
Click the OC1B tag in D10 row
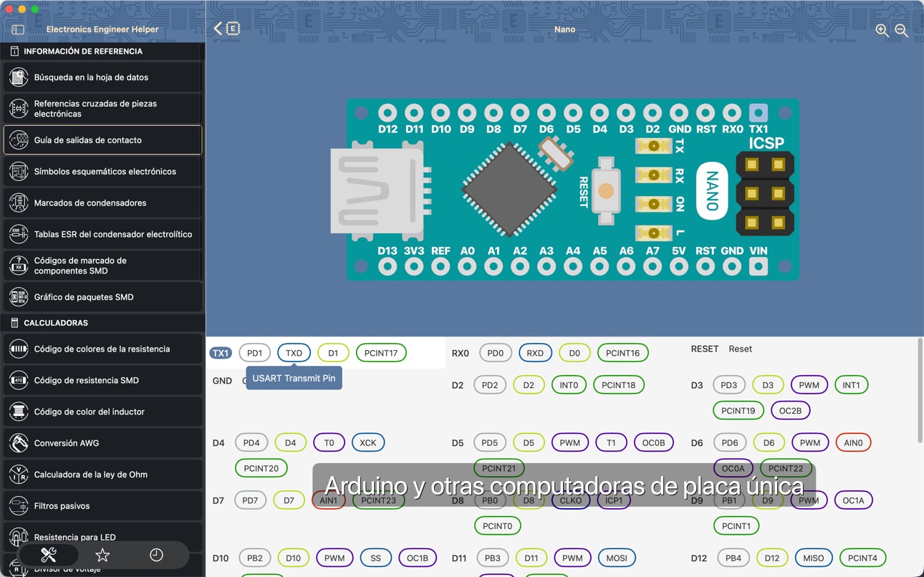tap(417, 558)
